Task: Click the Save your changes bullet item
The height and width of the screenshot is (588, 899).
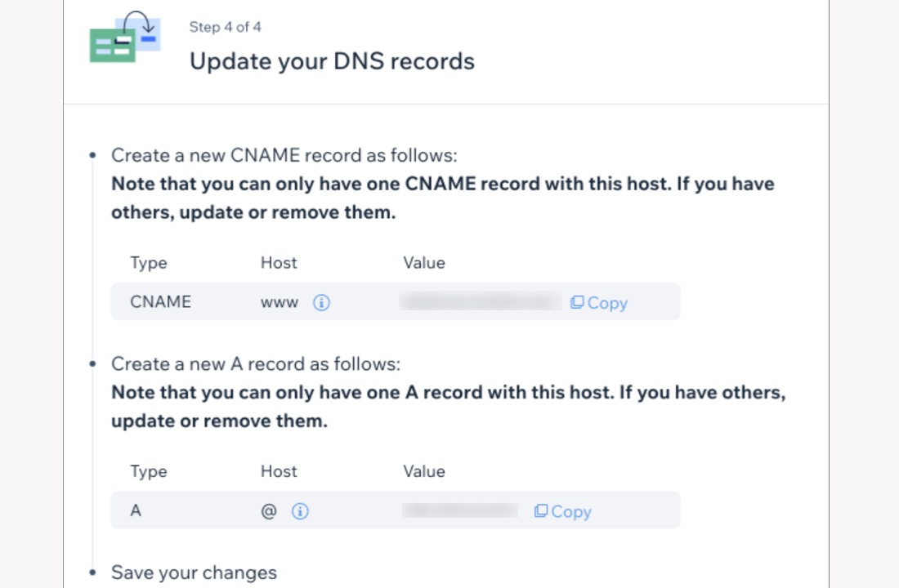Action: 195,572
